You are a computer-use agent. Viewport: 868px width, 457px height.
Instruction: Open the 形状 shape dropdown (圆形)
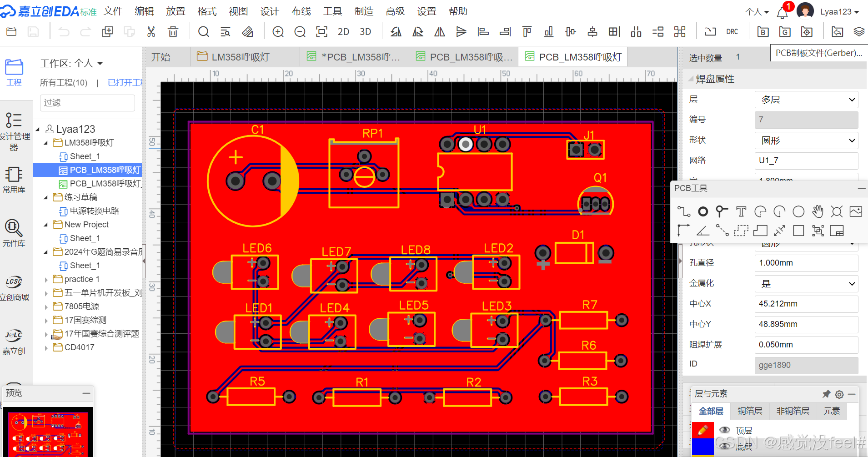click(x=806, y=141)
